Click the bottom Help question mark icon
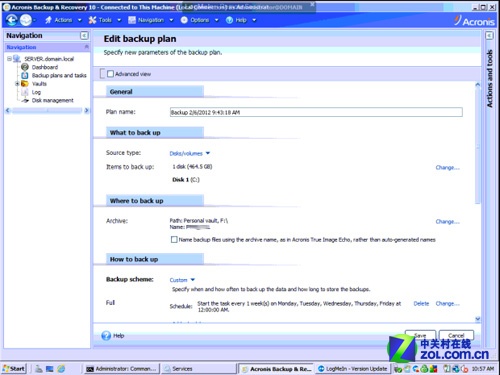The height and width of the screenshot is (375, 500). (x=106, y=336)
